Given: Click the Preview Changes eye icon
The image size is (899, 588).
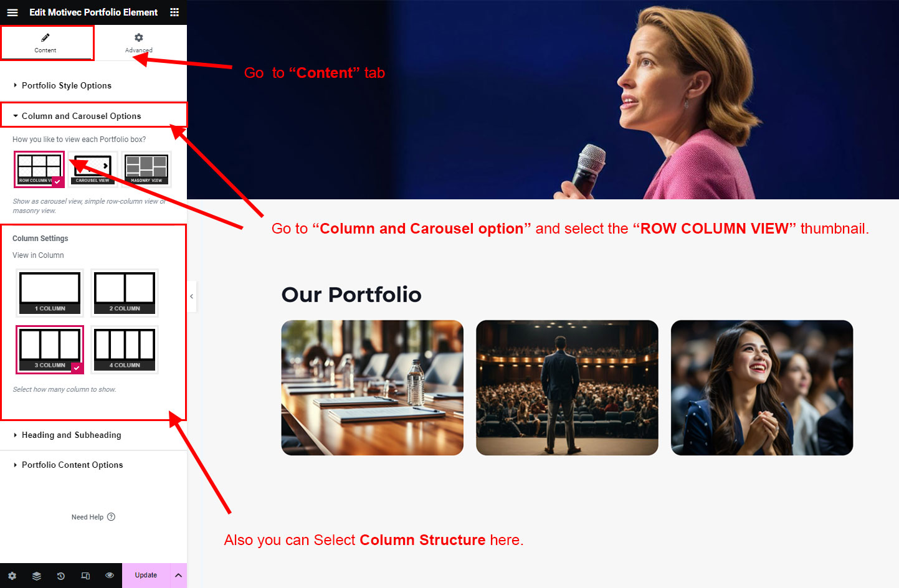Looking at the screenshot, I should (x=110, y=576).
